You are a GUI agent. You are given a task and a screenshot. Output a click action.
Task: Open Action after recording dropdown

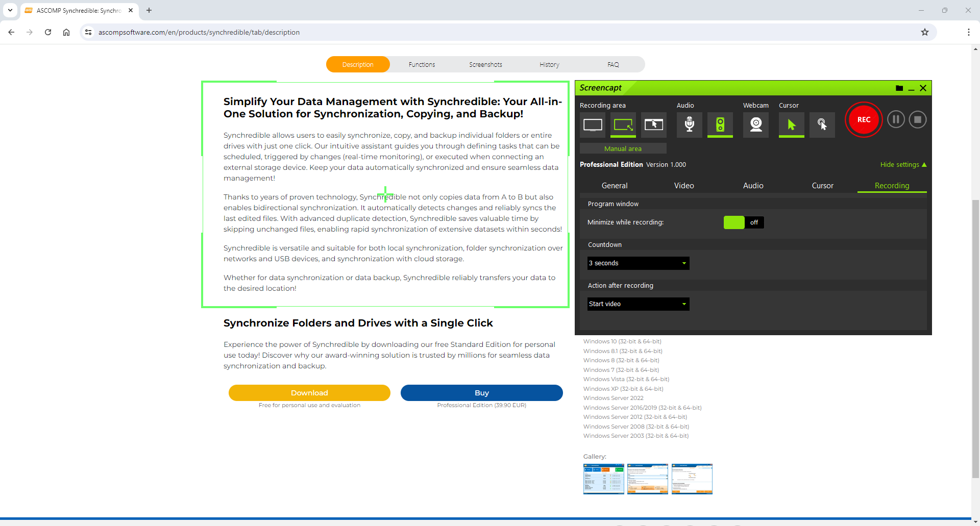(x=638, y=304)
